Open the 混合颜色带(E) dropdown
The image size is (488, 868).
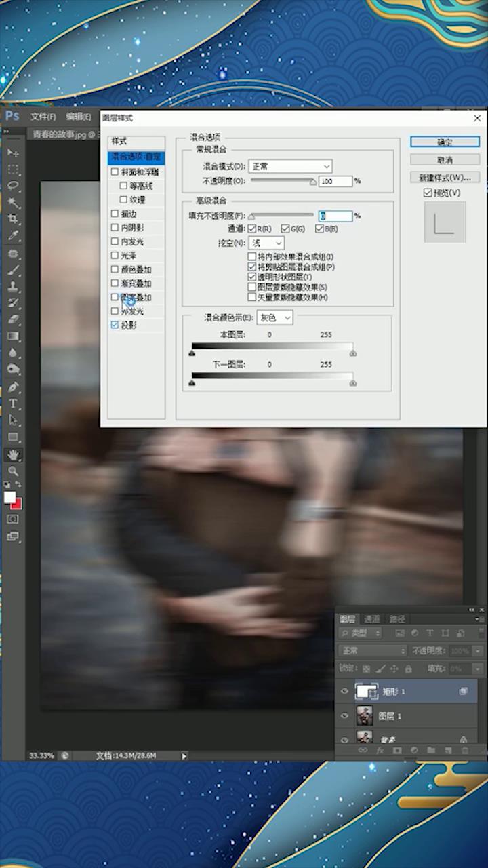[274, 317]
